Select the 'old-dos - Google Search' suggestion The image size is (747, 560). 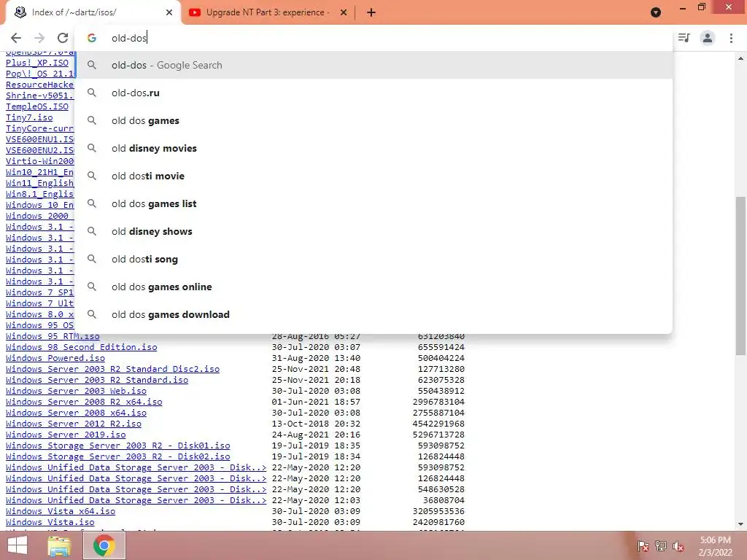click(374, 65)
